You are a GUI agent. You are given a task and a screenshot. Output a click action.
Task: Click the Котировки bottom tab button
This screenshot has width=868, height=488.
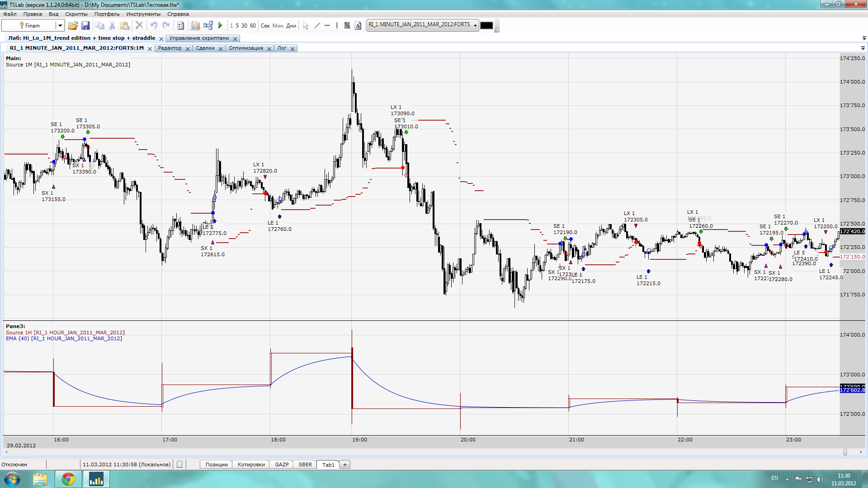click(x=251, y=465)
